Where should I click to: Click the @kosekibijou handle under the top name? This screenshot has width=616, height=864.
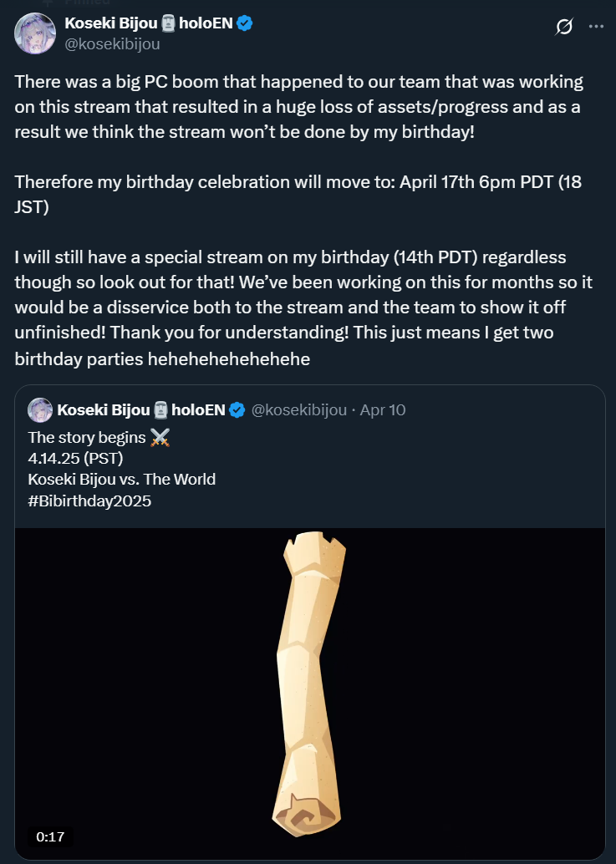point(112,43)
